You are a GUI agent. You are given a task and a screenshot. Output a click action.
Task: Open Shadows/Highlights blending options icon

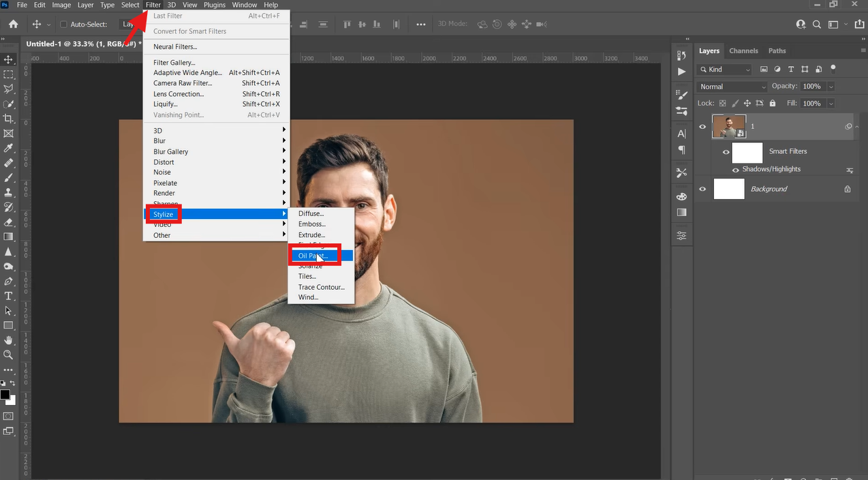click(850, 170)
